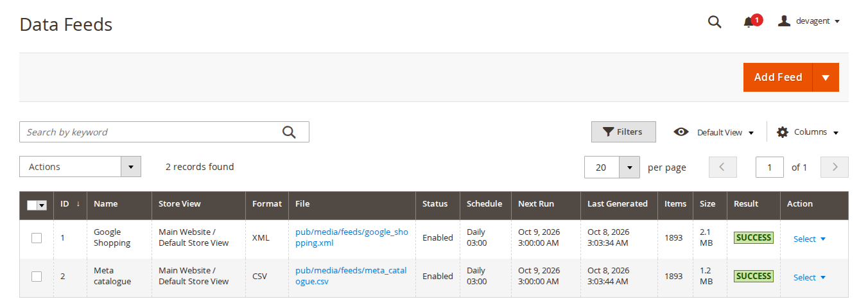Sort by the Schedule column header
Screen dimensions: 868x308
coord(486,204)
